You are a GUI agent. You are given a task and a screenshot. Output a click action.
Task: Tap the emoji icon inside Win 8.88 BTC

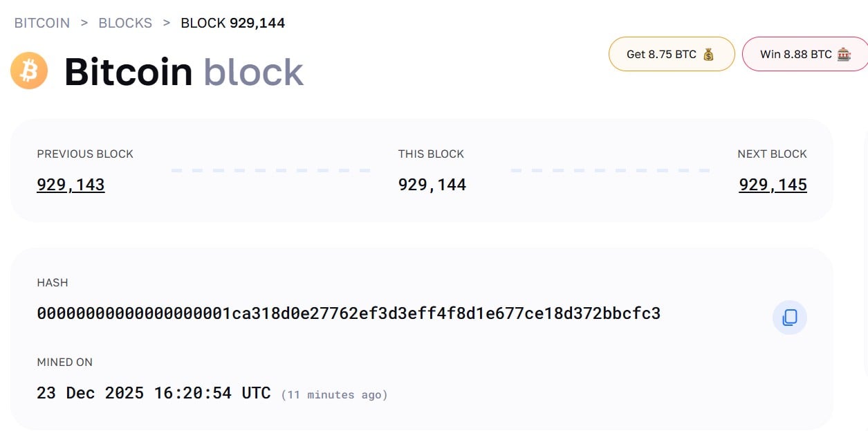(x=844, y=53)
